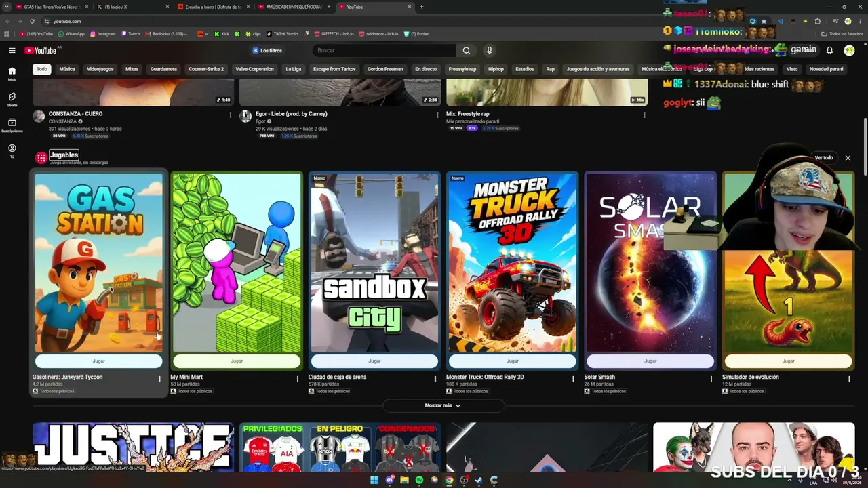Open a new Chrome tab
The height and width of the screenshot is (488, 868).
tap(422, 7)
